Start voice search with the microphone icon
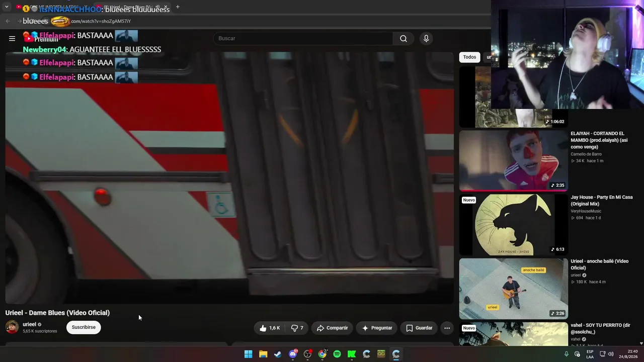This screenshot has width=644, height=362. 426,39
